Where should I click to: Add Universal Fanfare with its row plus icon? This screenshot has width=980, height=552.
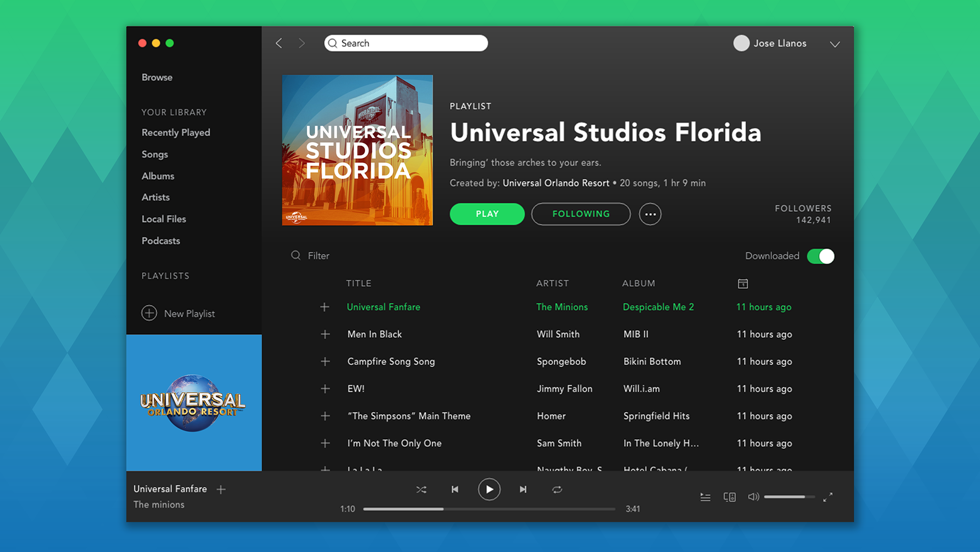pyautogui.click(x=325, y=307)
